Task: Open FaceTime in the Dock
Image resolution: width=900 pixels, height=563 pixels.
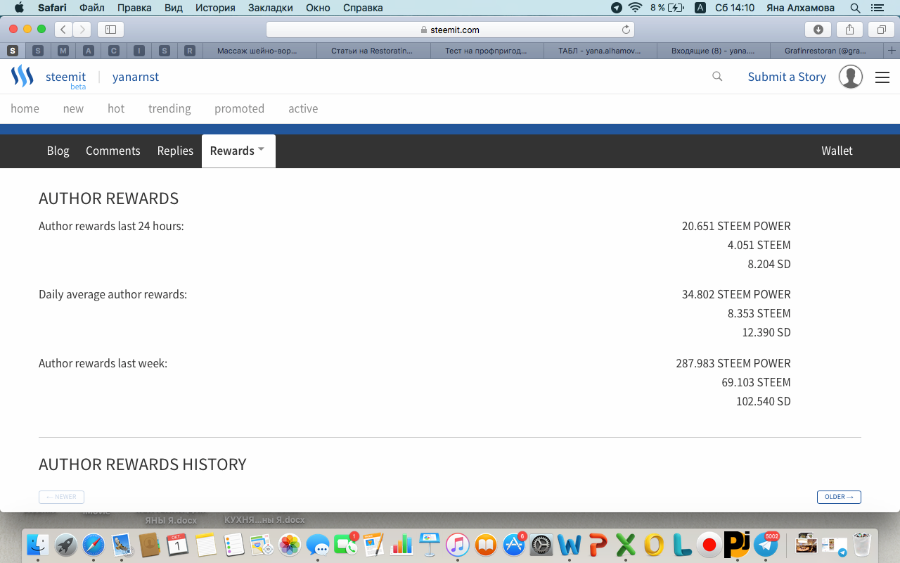Action: (x=345, y=544)
